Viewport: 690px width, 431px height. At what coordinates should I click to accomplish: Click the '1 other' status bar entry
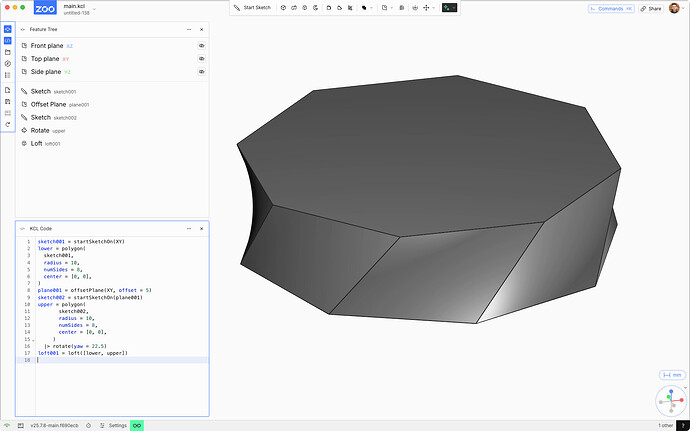coord(665,426)
